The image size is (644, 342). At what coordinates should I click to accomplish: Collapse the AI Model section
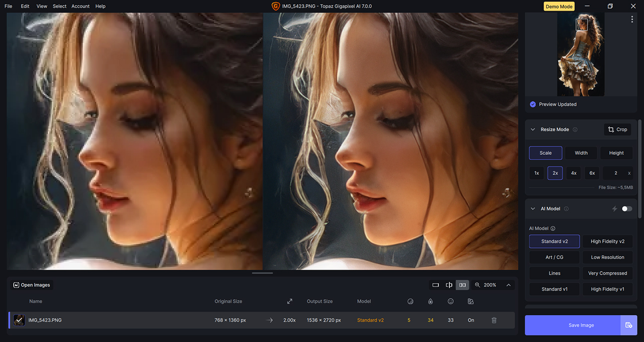click(533, 208)
